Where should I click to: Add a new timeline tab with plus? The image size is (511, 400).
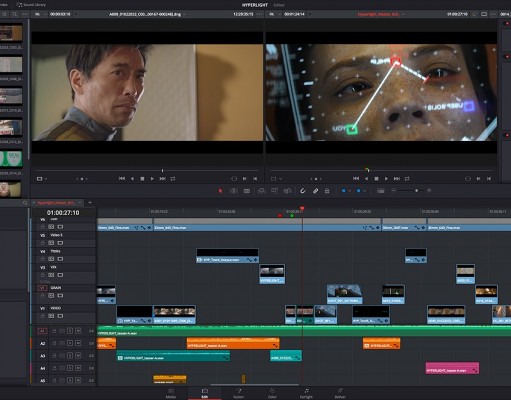[x=90, y=202]
